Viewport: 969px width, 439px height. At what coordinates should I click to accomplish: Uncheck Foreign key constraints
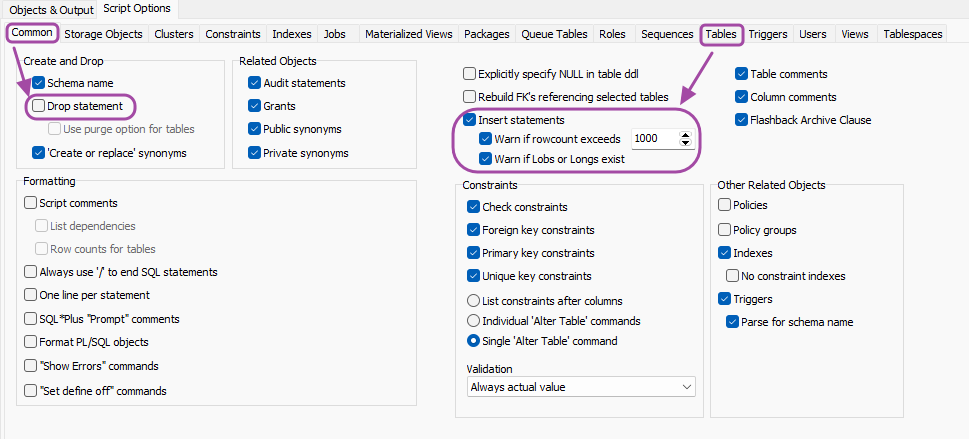click(474, 230)
